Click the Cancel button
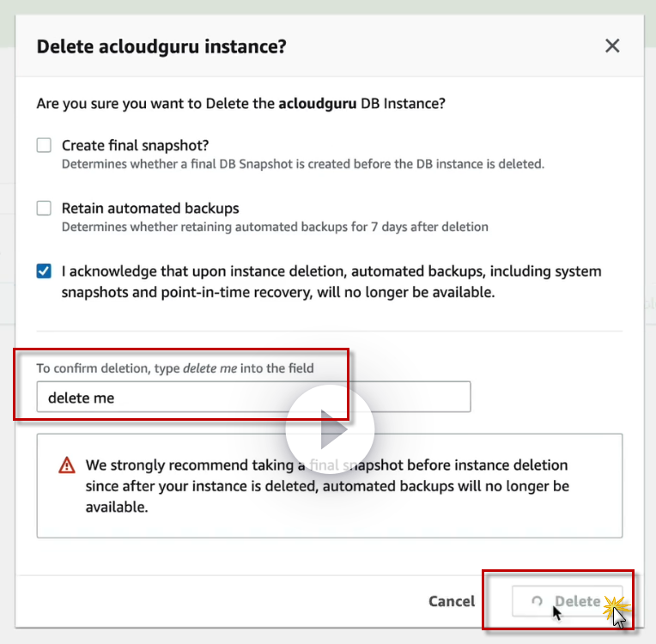 tap(452, 601)
